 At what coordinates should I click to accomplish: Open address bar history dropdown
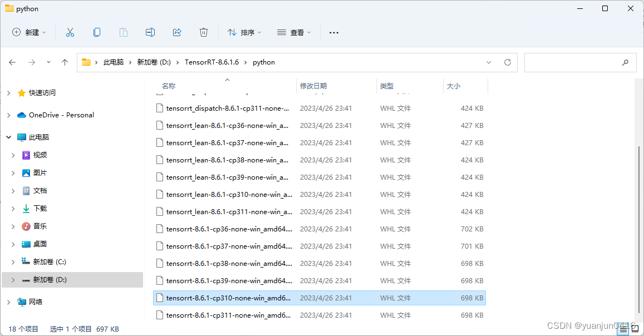point(489,62)
